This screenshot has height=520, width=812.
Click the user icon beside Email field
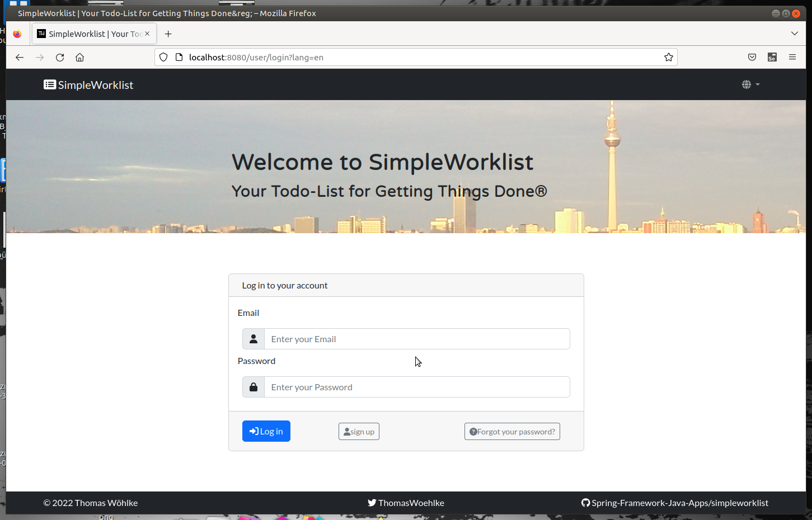254,339
